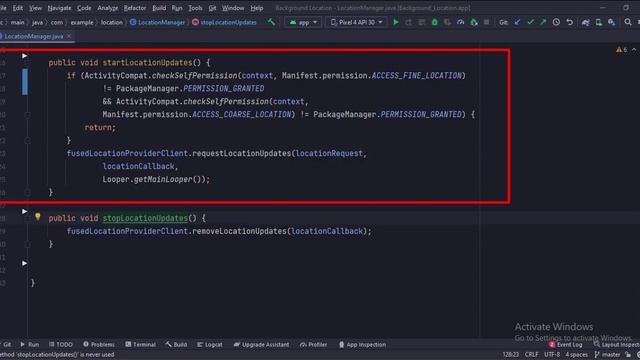Open the Help menu
The image size is (640, 360).
click(257, 8)
